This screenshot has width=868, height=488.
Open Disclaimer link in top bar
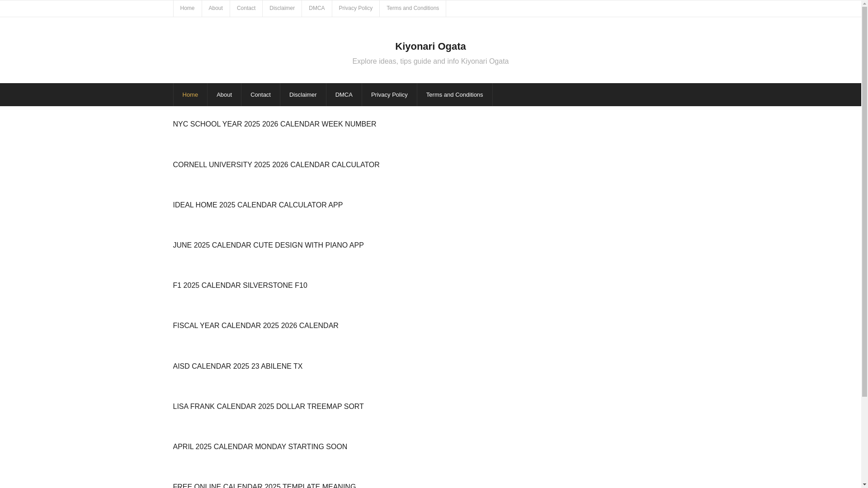point(282,8)
